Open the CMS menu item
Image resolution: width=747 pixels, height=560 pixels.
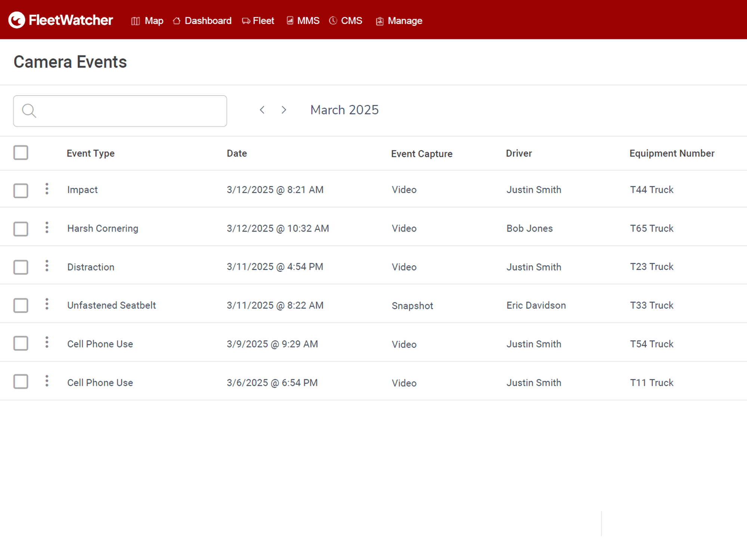[346, 21]
